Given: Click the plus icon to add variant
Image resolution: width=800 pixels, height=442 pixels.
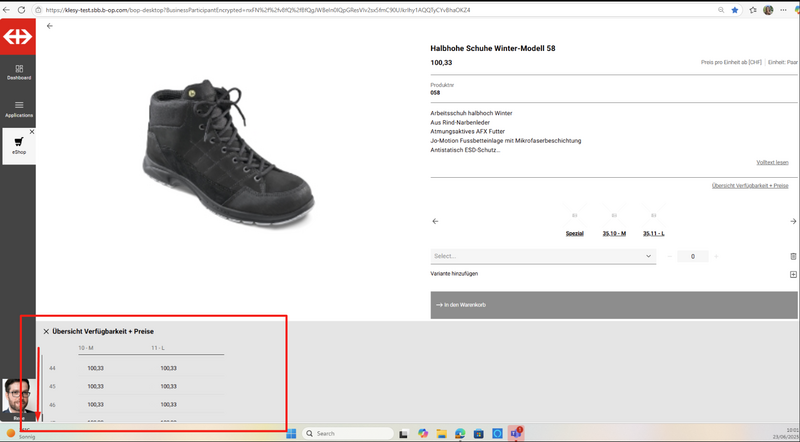Looking at the screenshot, I should click(x=793, y=274).
